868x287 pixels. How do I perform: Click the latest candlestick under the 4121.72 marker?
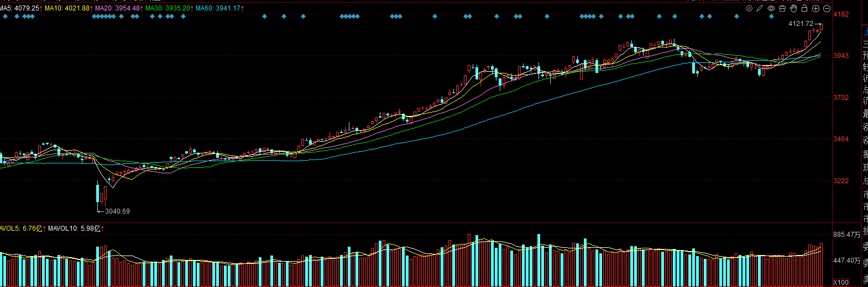pyautogui.click(x=822, y=26)
